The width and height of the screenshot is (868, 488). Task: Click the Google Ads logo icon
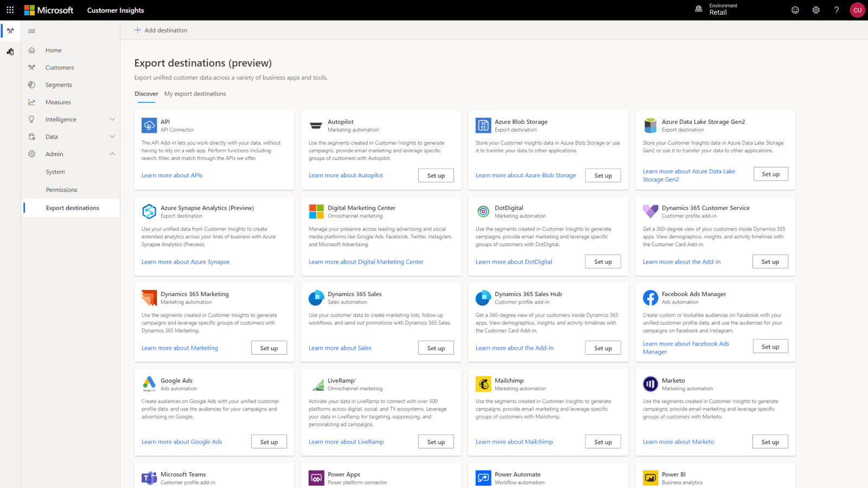click(149, 384)
